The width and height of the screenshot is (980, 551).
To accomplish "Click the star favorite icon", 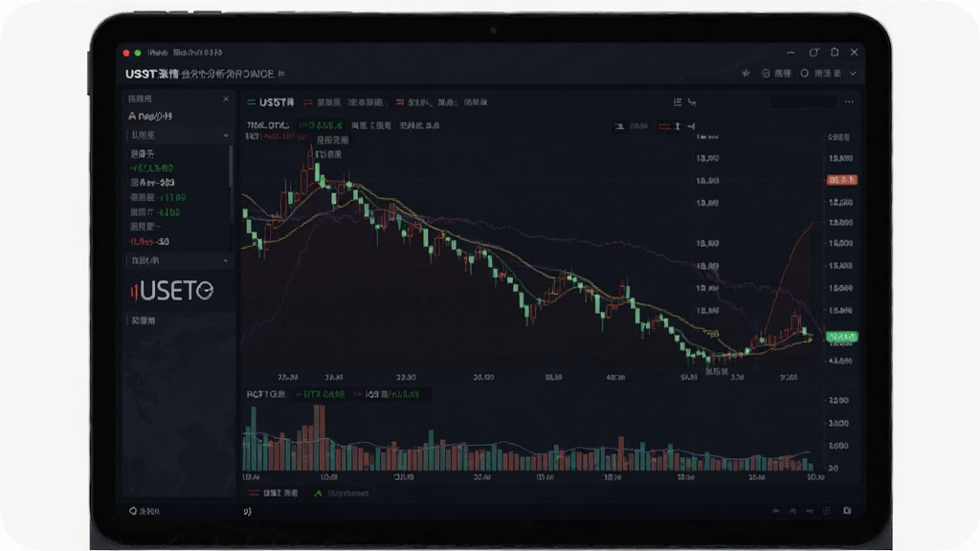I will [x=746, y=73].
